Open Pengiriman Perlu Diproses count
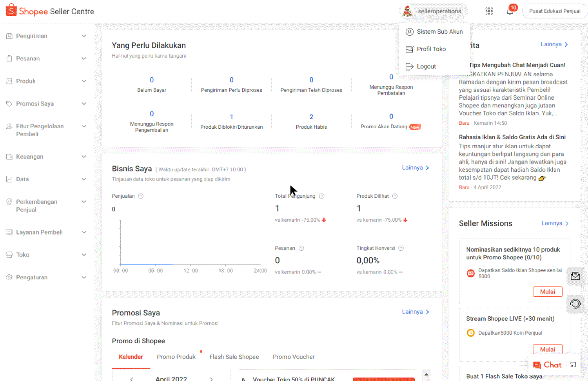Image resolution: width=588 pixels, height=381 pixels. coord(231,80)
